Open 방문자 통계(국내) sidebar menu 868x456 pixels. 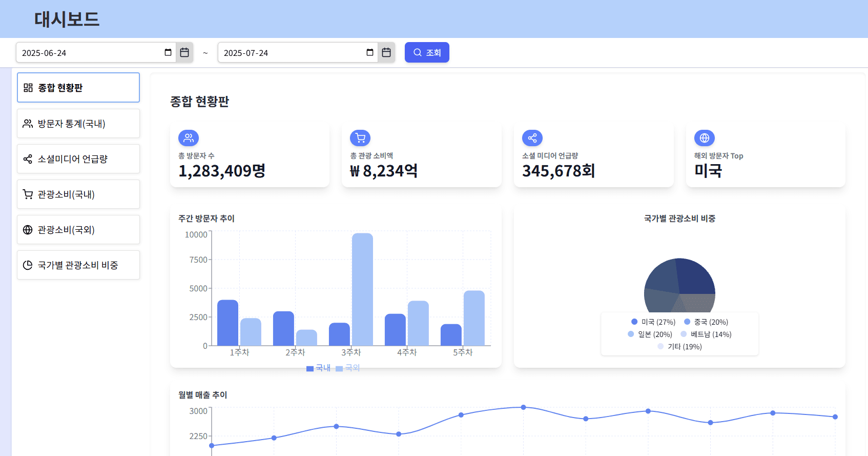(78, 123)
